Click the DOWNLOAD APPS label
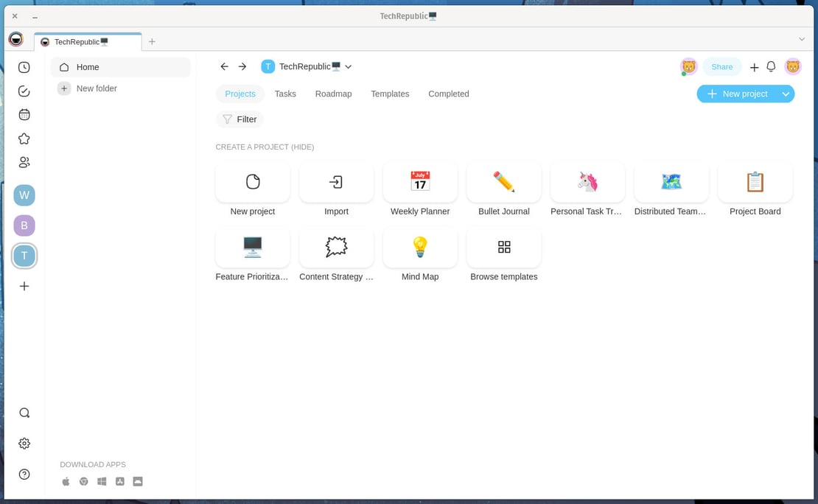Viewport: 818px width, 504px height. (x=92, y=464)
